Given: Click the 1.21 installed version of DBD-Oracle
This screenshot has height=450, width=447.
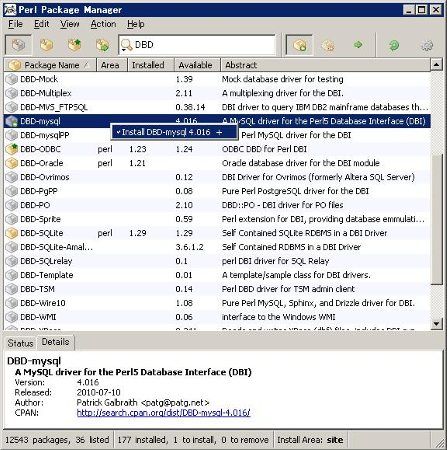Looking at the screenshot, I should click(137, 163).
